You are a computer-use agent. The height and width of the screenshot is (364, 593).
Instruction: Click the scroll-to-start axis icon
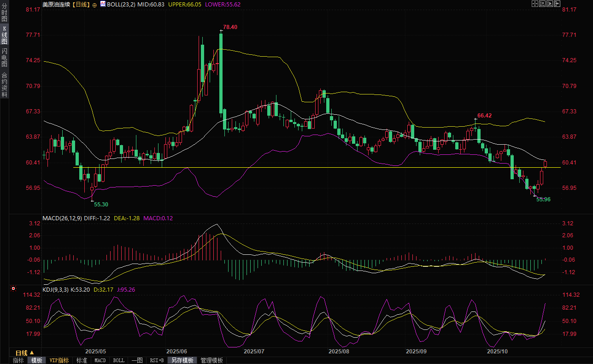(x=542, y=4)
